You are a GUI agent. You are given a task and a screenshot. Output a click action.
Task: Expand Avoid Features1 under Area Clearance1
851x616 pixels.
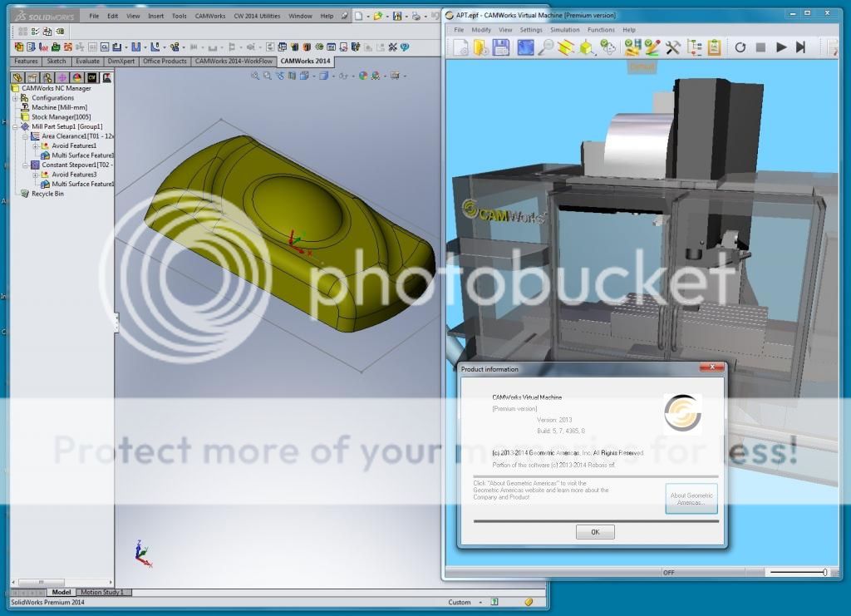(35, 146)
